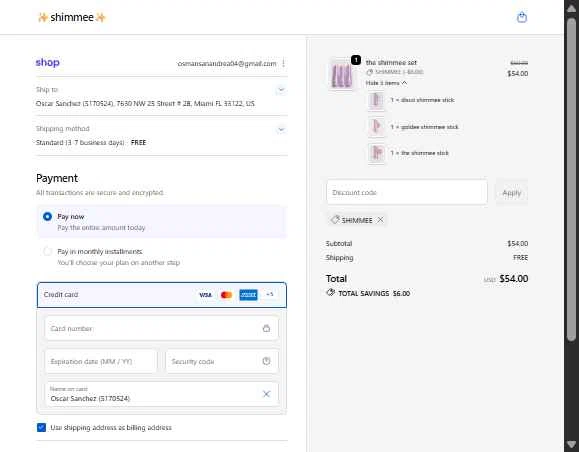Click the Oscar Sanchez shipping address text

[x=145, y=103]
